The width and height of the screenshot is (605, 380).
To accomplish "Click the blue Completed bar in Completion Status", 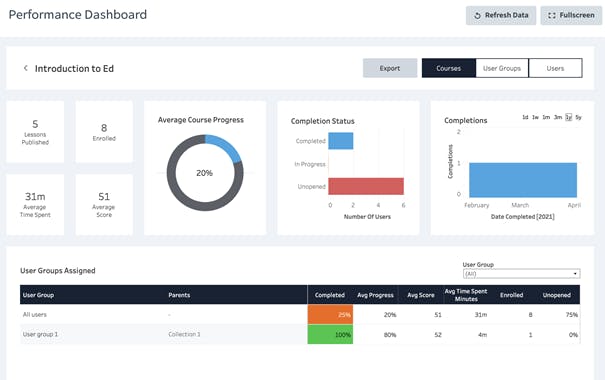I will (x=341, y=141).
